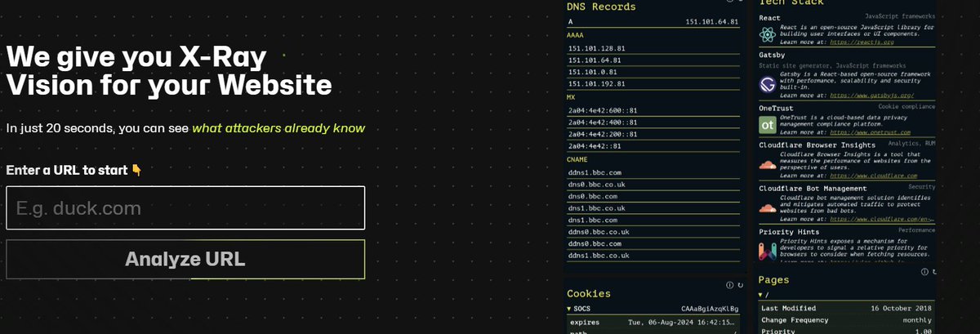Viewport: 980px width, 334px height.
Task: Open the info icon of Pages panel
Action: coord(924,272)
